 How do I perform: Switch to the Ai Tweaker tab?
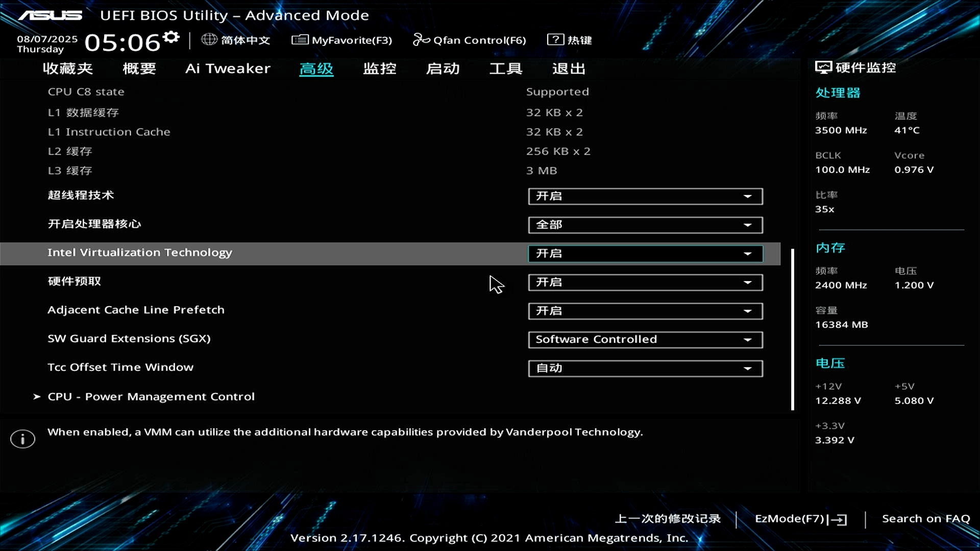(x=228, y=68)
